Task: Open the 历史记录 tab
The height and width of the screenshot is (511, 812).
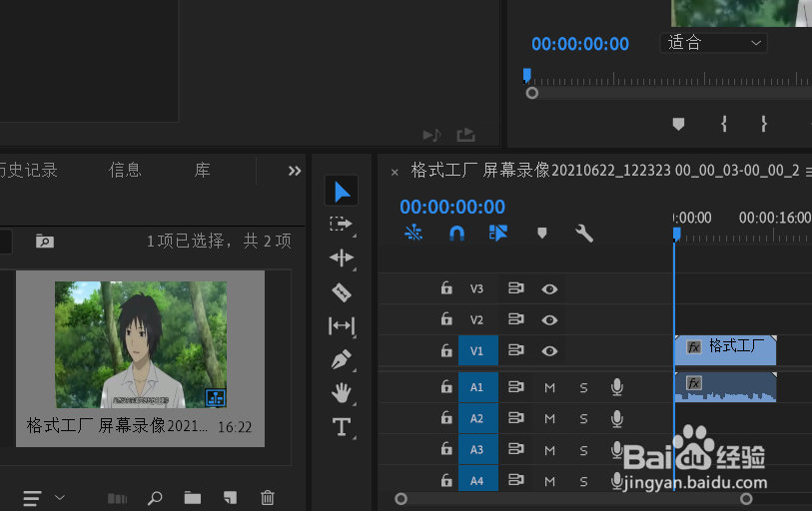Action: point(28,170)
